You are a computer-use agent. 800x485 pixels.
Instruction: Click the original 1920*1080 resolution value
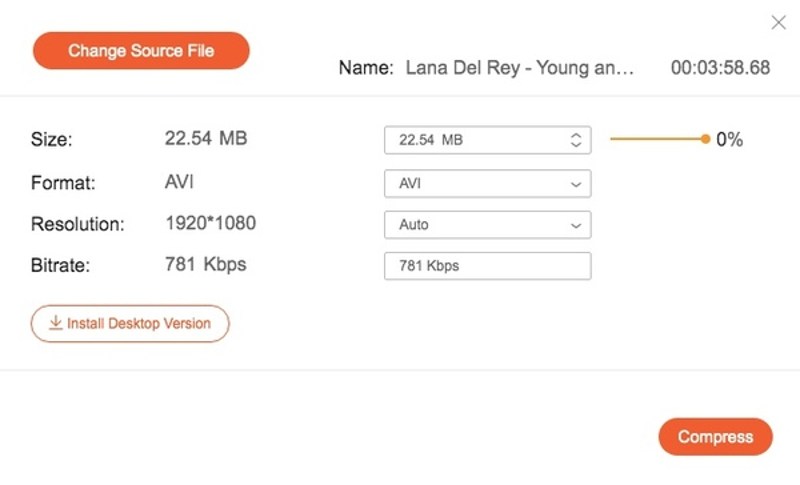210,224
